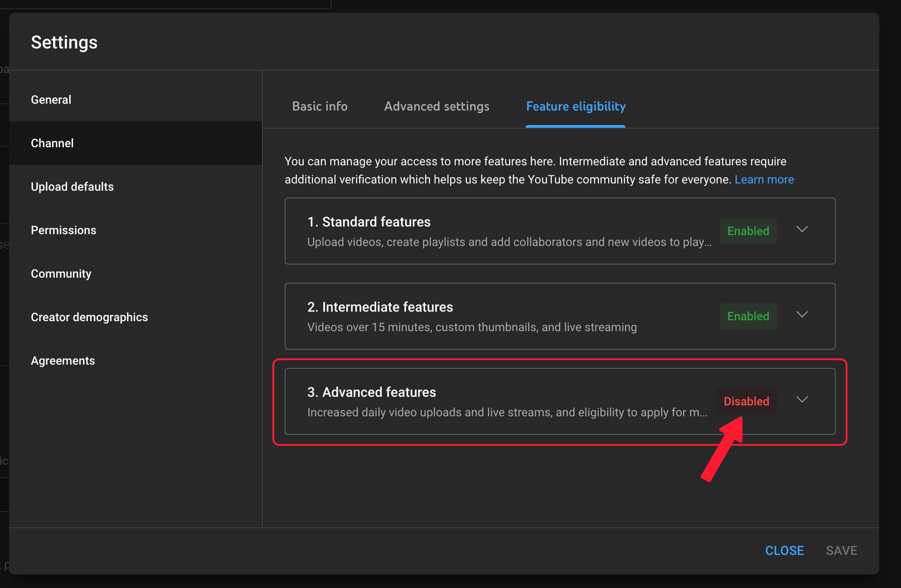Open Community settings section
This screenshot has height=588, width=901.
coord(61,274)
